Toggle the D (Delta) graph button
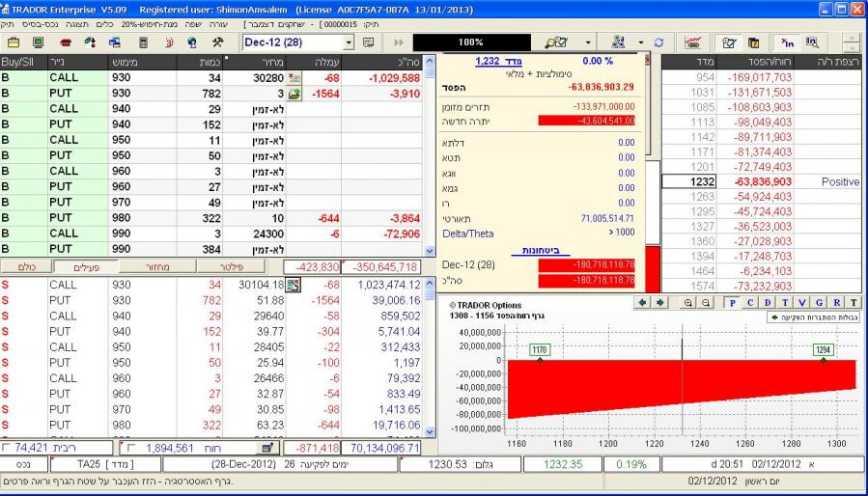Screen dimensions: 868x496 pyautogui.click(x=770, y=302)
